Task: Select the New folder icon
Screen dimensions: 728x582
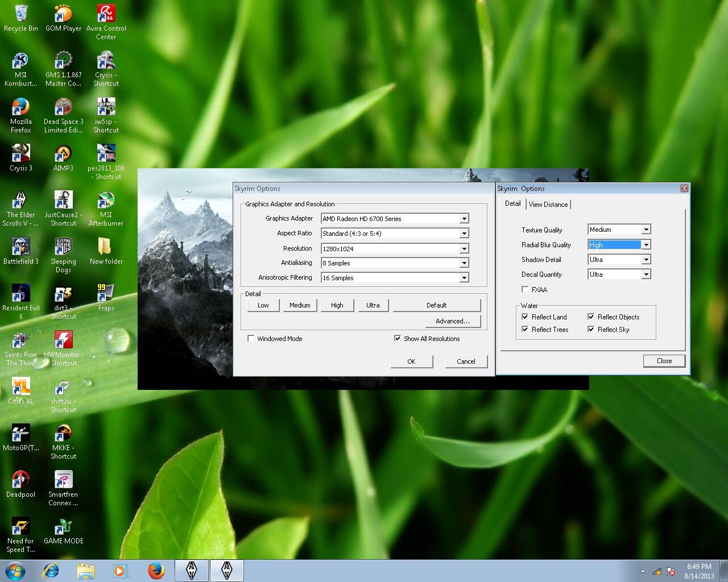Action: (106, 251)
